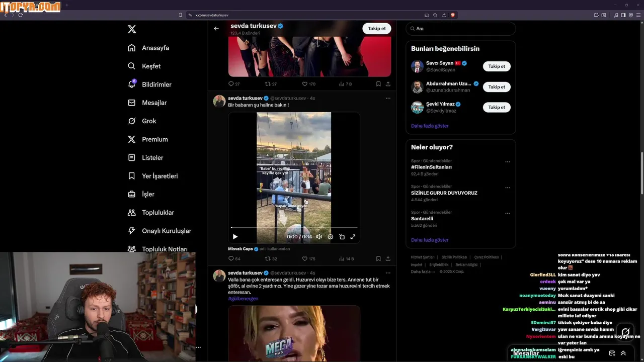The width and height of the screenshot is (644, 362).
Task: Open Brave shields icon in address bar
Action: (453, 15)
